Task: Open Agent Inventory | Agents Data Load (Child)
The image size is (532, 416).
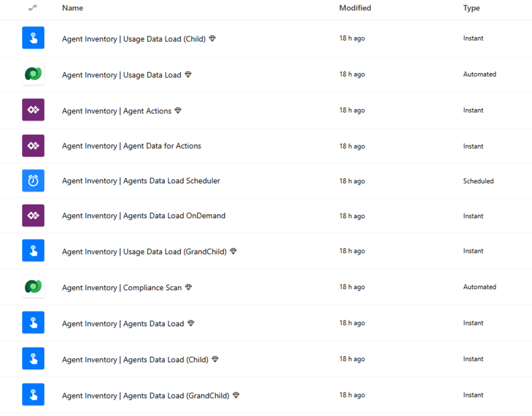Action: [x=135, y=359]
